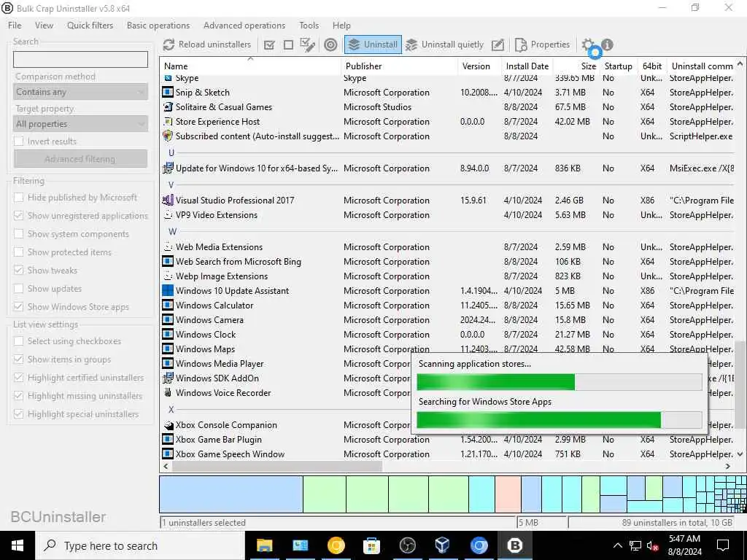Open the Help menu
Image resolution: width=747 pixels, height=560 pixels.
341,26
